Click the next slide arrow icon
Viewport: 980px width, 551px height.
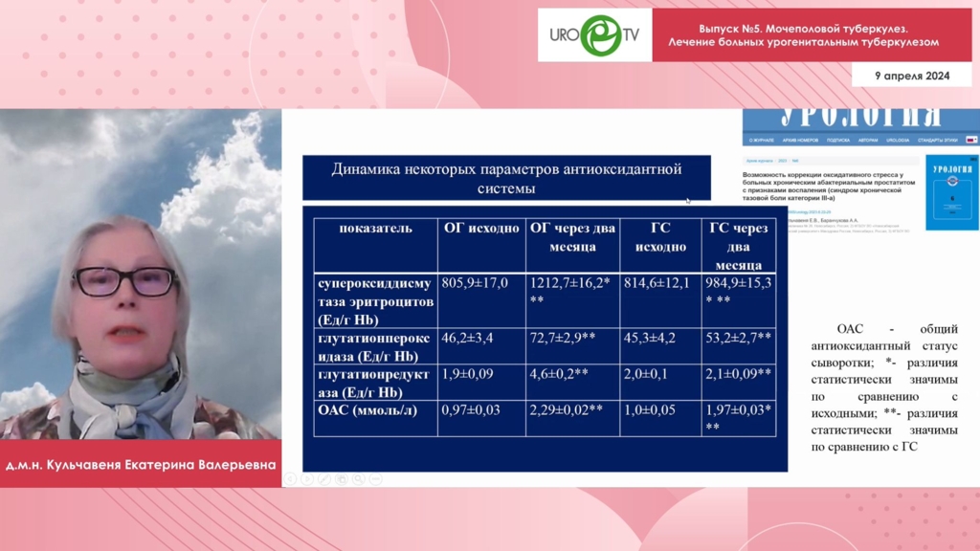309,478
